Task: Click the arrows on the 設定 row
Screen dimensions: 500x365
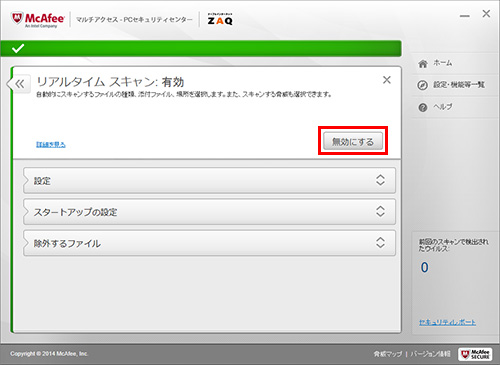Action: click(x=380, y=180)
